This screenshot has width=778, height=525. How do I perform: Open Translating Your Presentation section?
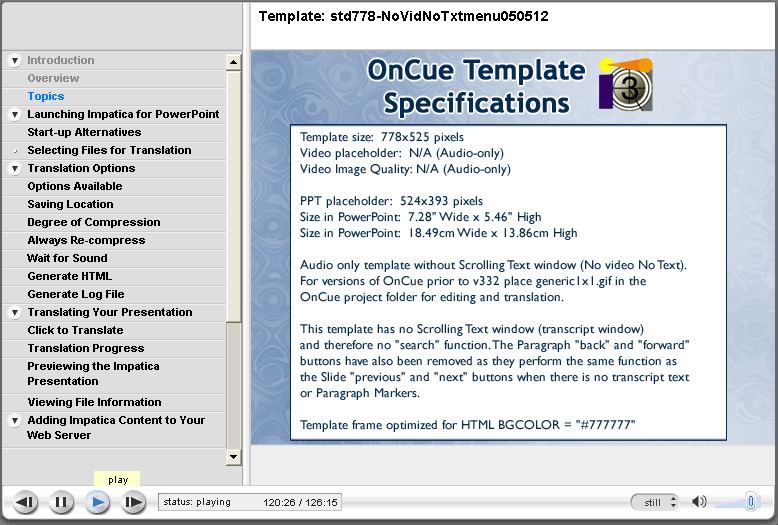[x=110, y=312]
